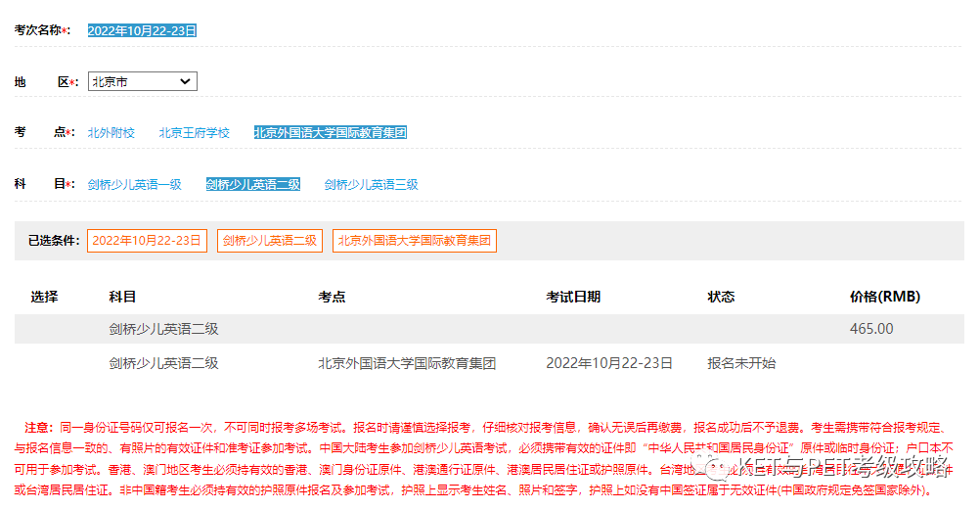Viewport: 980px width, 510px height.
Task: Choose test center 北外附校
Action: 111,133
